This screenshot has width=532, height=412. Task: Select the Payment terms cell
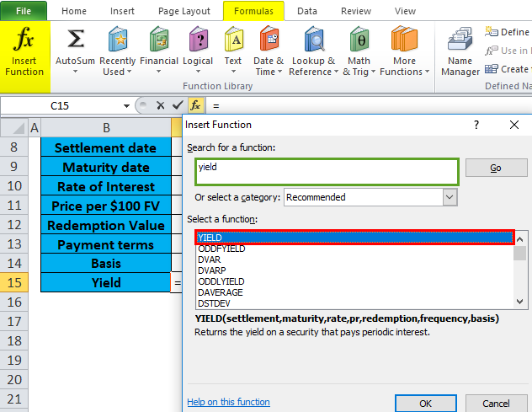pyautogui.click(x=106, y=243)
